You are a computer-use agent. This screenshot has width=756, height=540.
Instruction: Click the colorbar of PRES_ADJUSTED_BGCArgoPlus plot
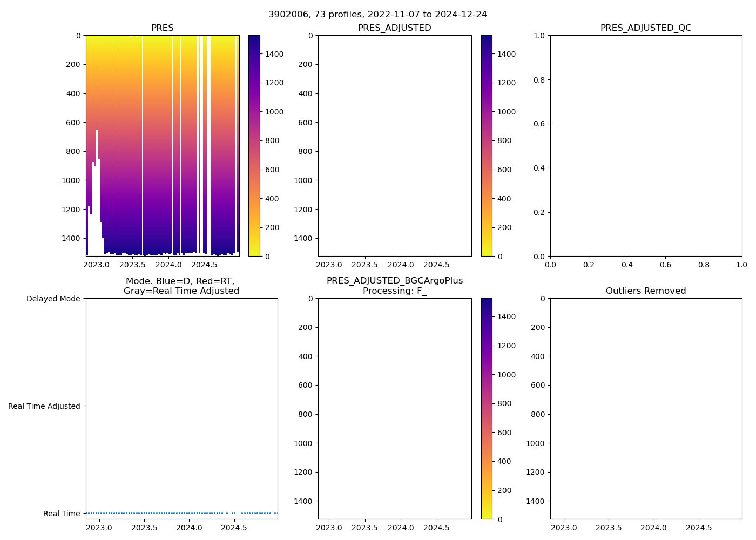tap(487, 409)
